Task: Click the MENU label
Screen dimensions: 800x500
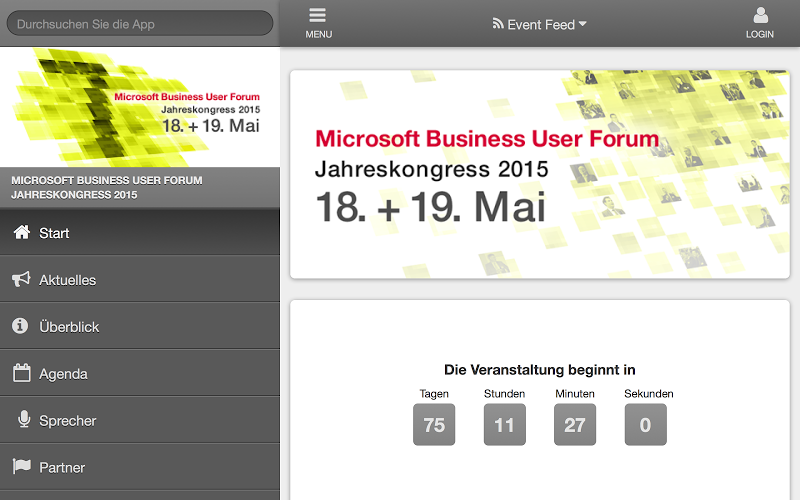Action: tap(319, 35)
